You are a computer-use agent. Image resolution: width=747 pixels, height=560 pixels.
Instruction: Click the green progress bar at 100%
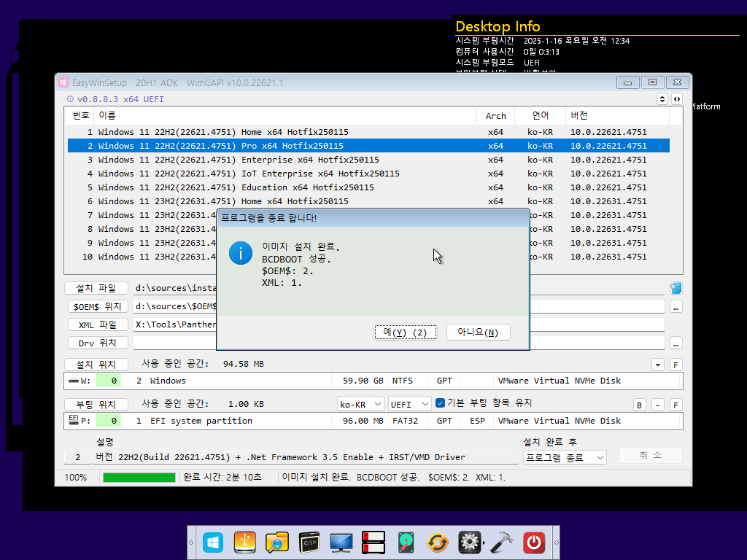point(139,477)
